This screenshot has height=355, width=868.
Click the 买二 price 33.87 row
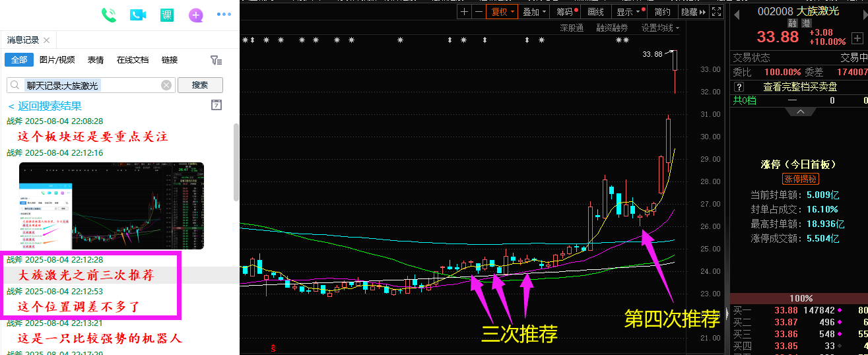[x=799, y=322]
